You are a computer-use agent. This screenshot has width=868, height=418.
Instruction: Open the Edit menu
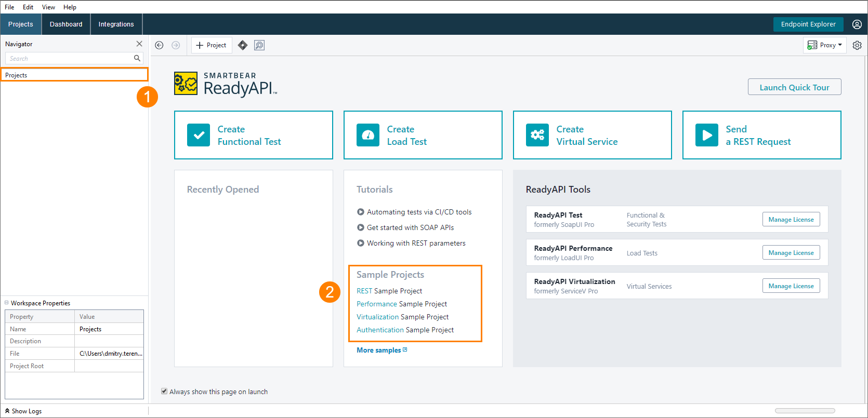coord(28,7)
